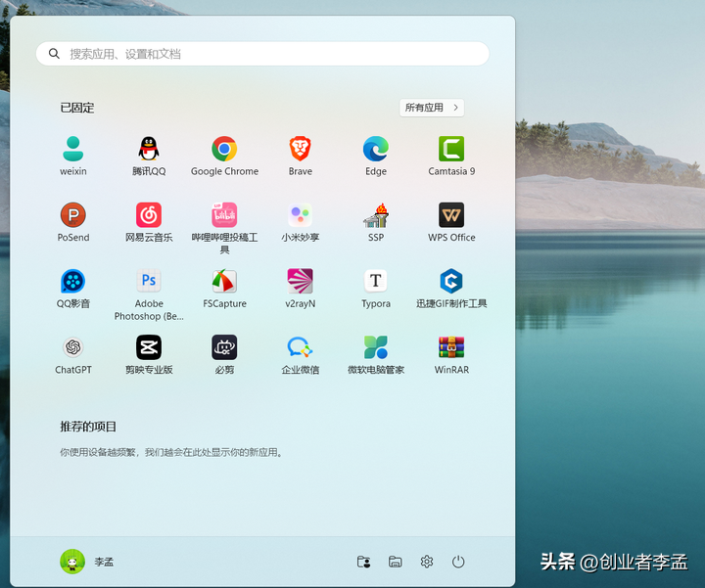Open File Explorer folder icon
Viewport: 705px width, 588px height.
(x=395, y=562)
